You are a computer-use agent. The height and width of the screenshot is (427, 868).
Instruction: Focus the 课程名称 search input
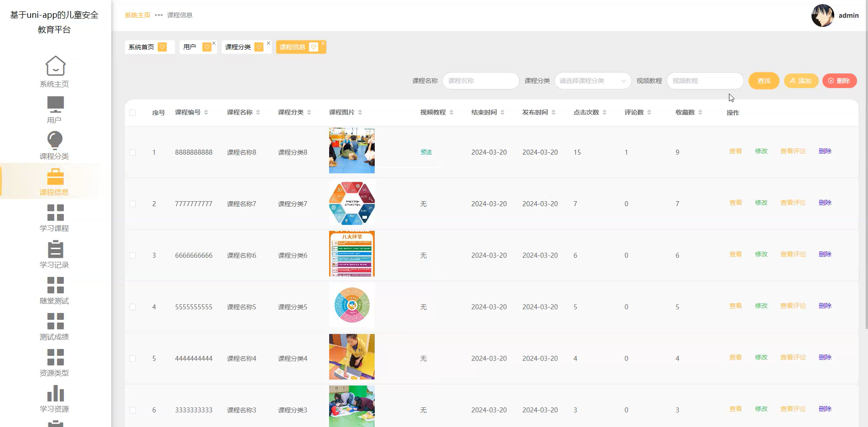click(x=480, y=81)
